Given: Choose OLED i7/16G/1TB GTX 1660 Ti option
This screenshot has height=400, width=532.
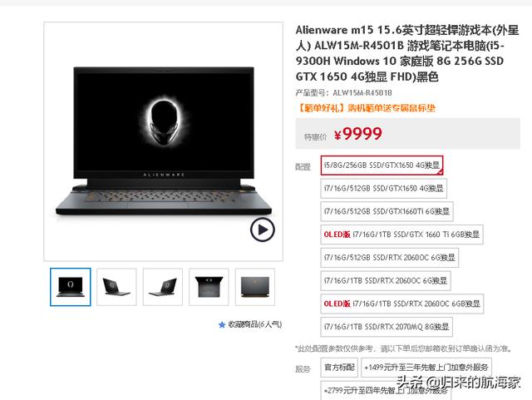Looking at the screenshot, I should pos(401,235).
